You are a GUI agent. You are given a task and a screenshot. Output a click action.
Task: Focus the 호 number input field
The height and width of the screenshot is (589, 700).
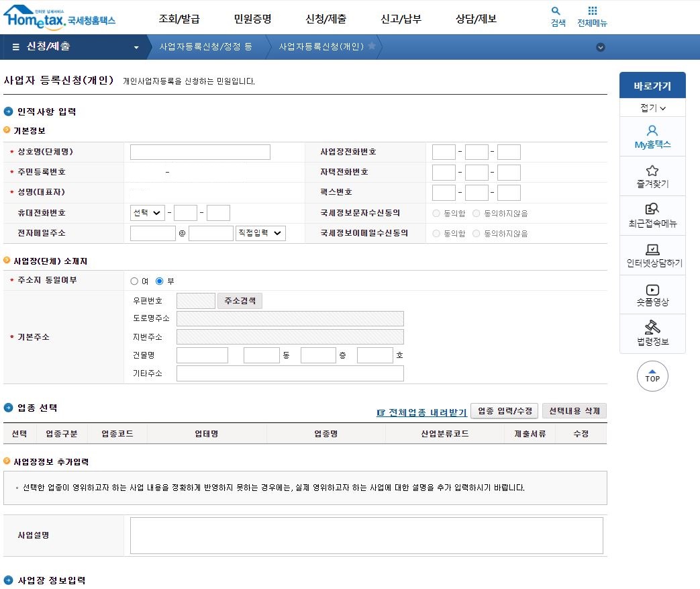click(375, 355)
